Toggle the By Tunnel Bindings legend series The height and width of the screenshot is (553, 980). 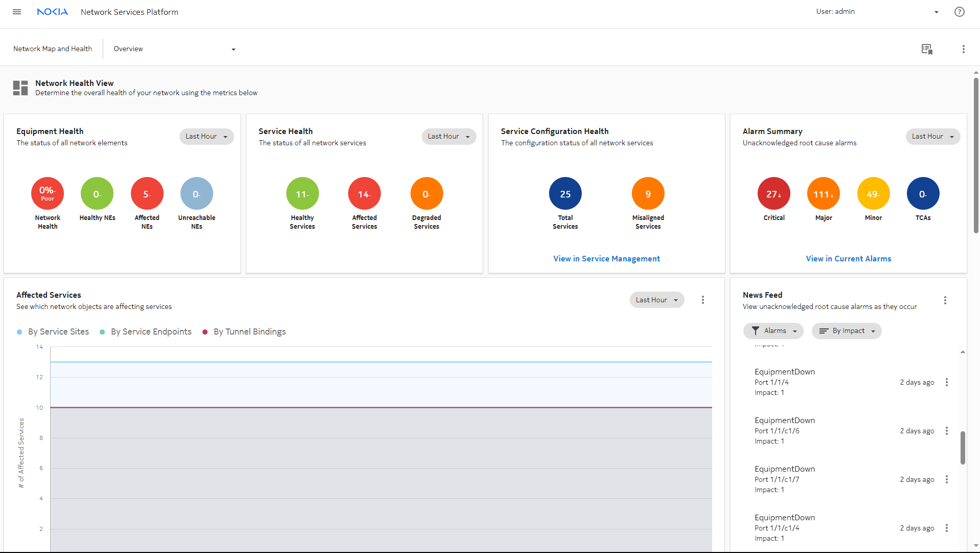tap(244, 332)
